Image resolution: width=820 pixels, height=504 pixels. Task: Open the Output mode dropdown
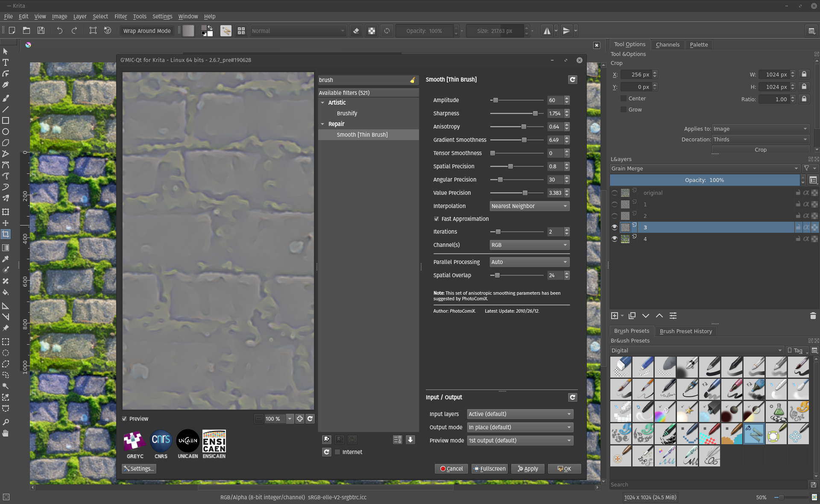[520, 427]
